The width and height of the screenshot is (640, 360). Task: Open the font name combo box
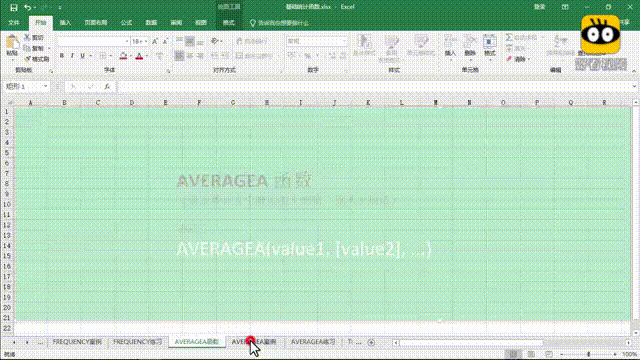[93, 42]
